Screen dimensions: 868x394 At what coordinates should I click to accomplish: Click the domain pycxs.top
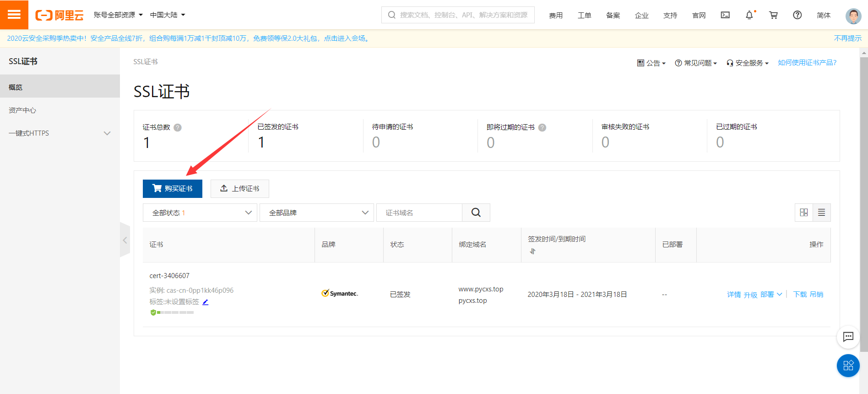point(472,301)
